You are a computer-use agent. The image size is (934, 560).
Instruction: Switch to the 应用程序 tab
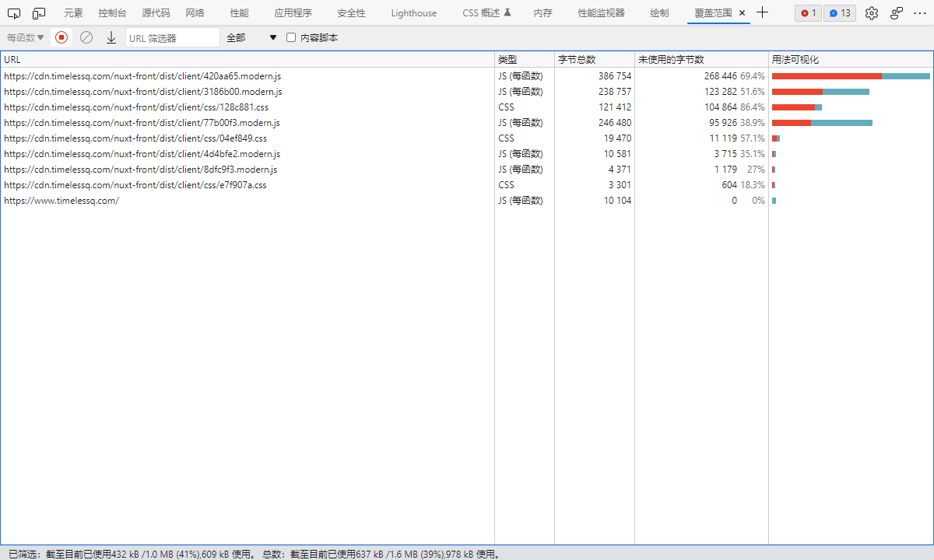293,13
